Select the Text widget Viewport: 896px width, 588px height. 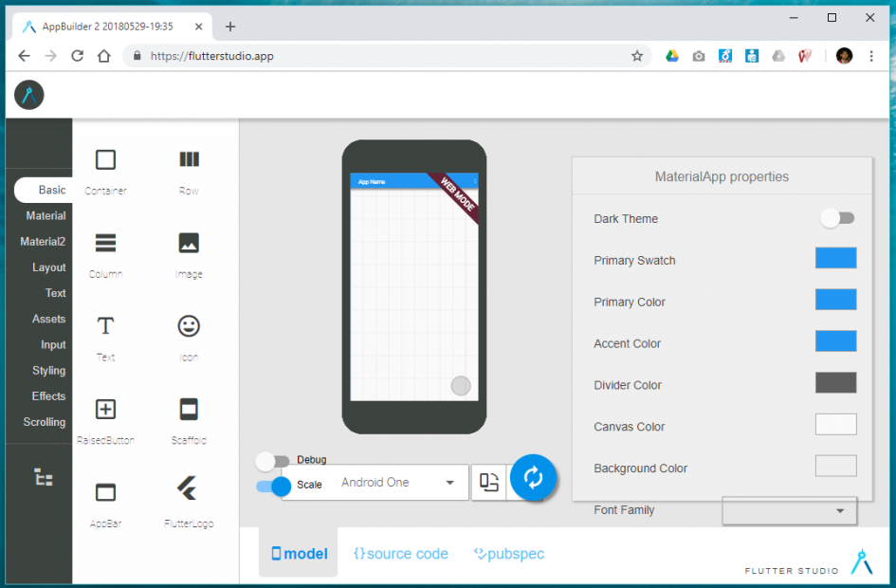click(x=104, y=325)
